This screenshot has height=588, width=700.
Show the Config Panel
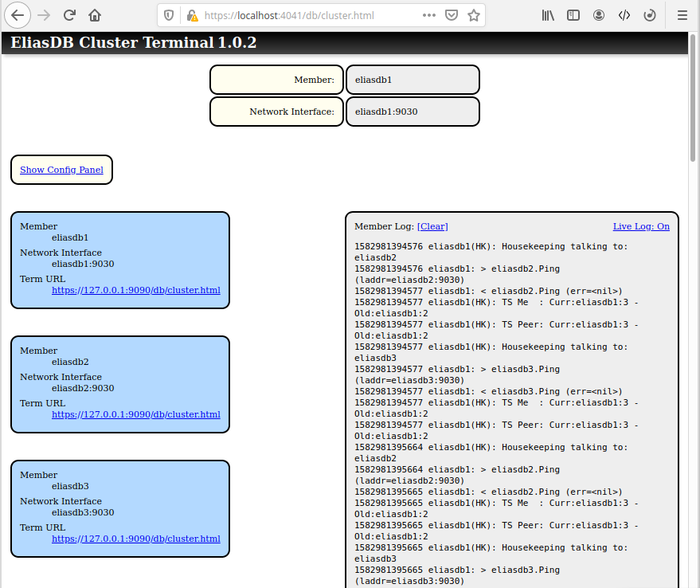click(x=61, y=170)
